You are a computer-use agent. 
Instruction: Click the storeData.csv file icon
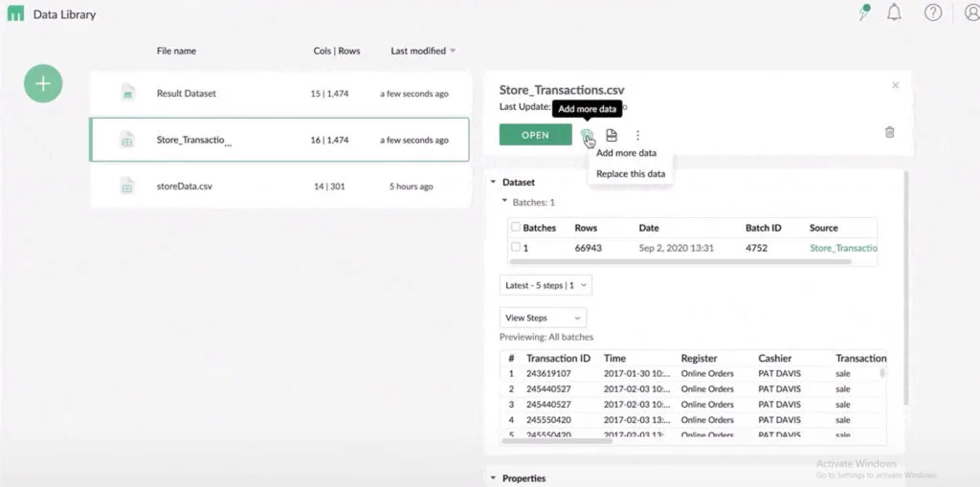[x=127, y=187]
